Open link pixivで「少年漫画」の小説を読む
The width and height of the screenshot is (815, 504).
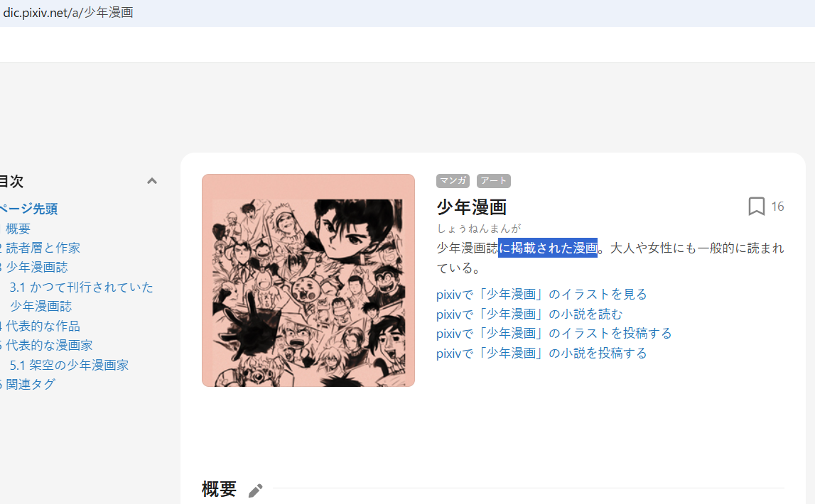529,314
